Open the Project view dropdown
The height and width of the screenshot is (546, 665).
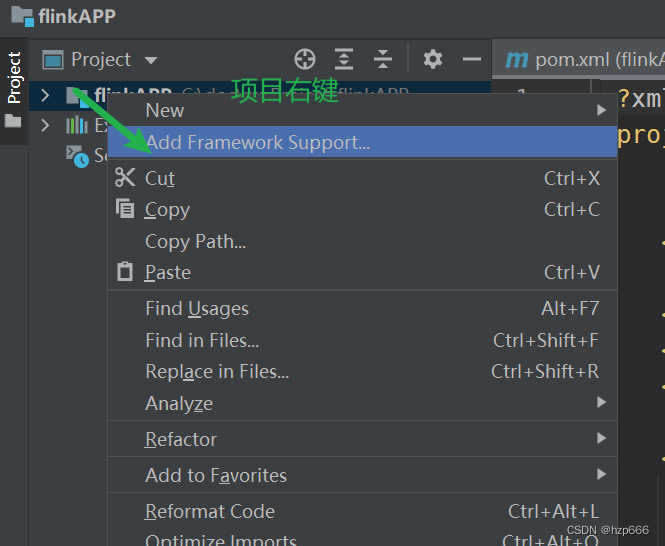[151, 60]
